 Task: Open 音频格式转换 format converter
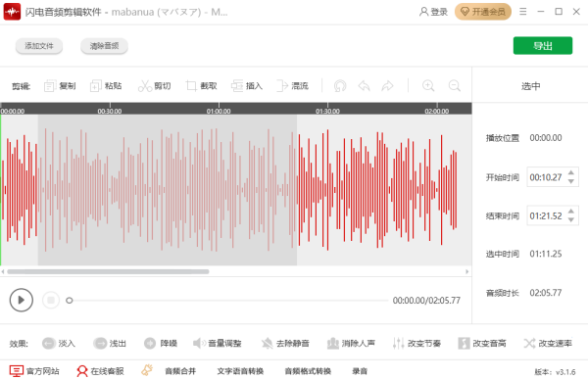click(308, 371)
